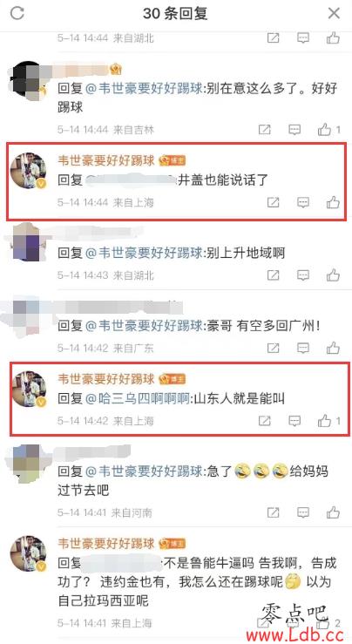Screen dimensions: 352x644
Task: Like the Jilin comment with 1 like
Action: [x=324, y=130]
